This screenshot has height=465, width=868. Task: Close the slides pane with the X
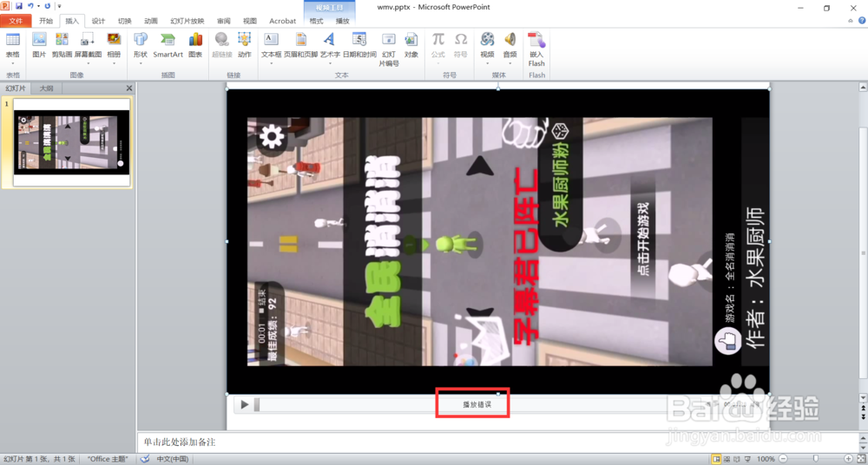(x=129, y=88)
